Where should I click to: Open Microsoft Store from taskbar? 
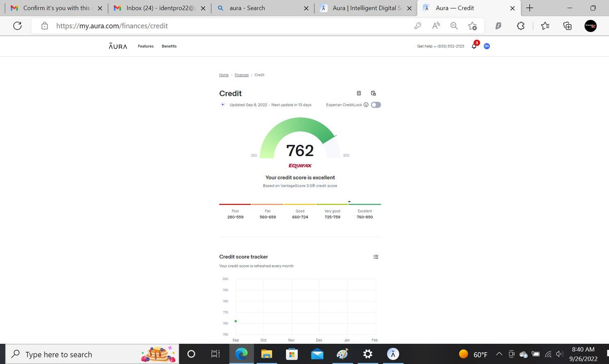tap(293, 354)
